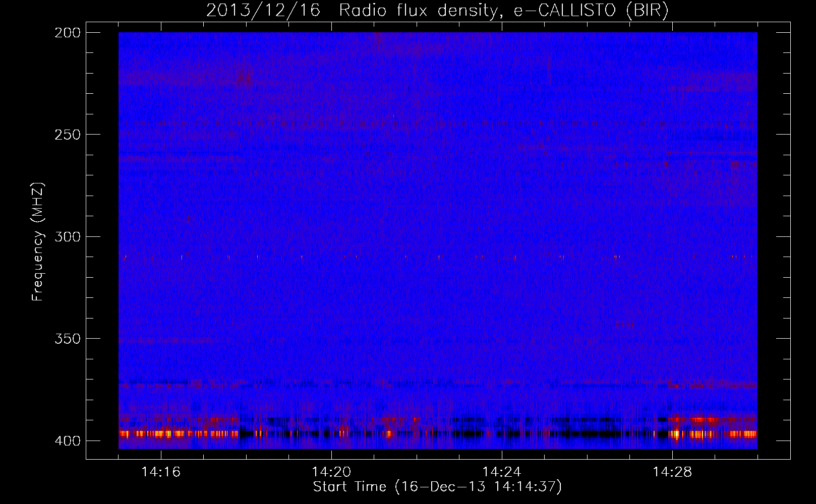The image size is (816, 504).
Task: Click the 14:20 time tick label
Action: click(331, 472)
